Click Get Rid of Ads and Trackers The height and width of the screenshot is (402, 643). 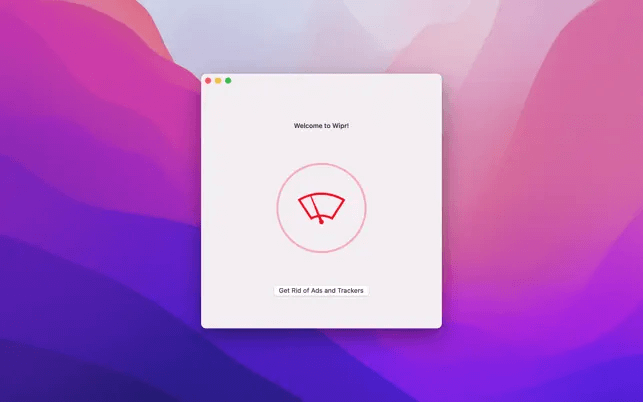click(x=321, y=291)
